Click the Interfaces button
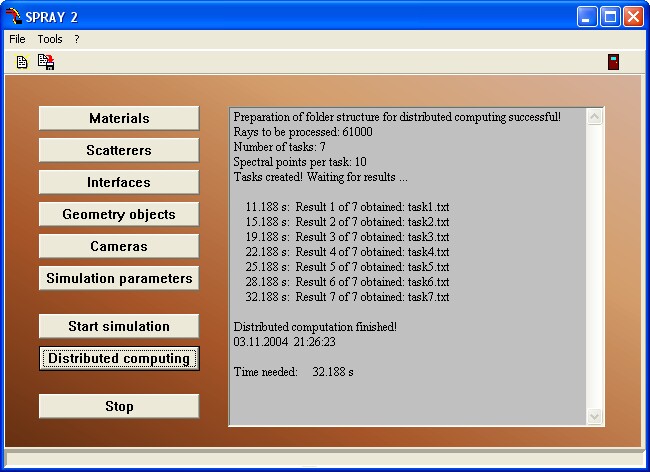 pyautogui.click(x=119, y=182)
